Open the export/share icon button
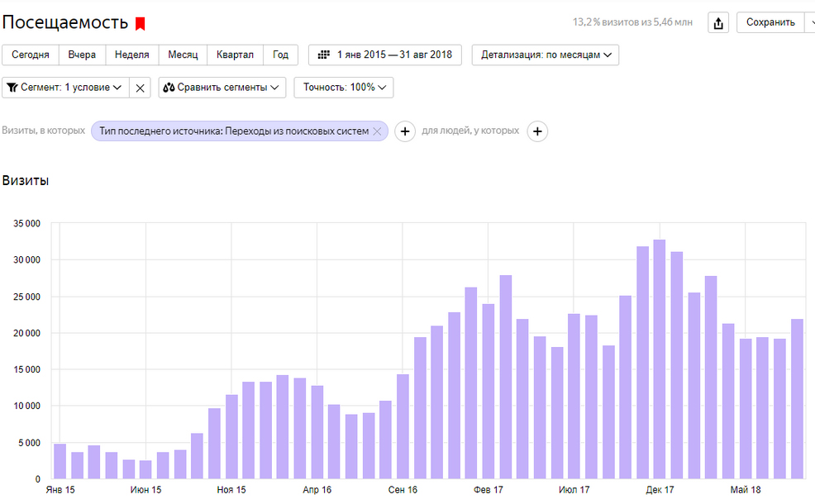 (717, 23)
